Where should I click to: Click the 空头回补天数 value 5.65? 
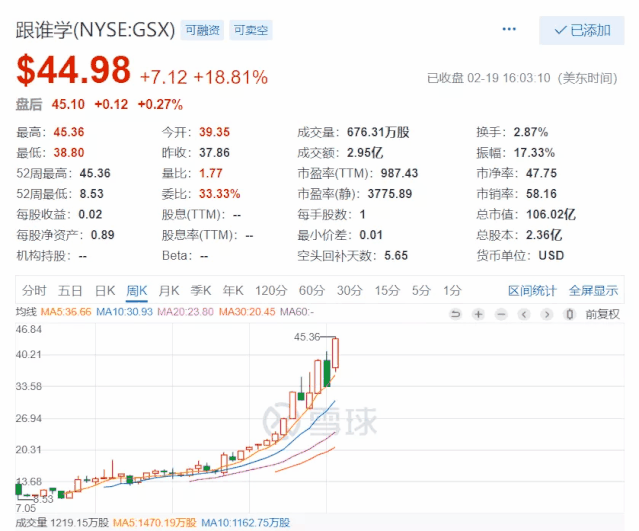[x=396, y=256]
